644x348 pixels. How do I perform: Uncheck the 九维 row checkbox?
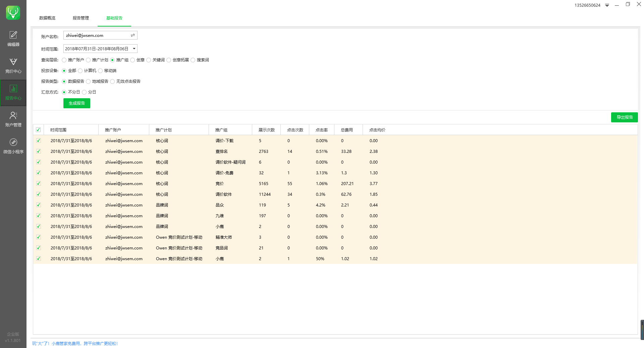tap(39, 216)
